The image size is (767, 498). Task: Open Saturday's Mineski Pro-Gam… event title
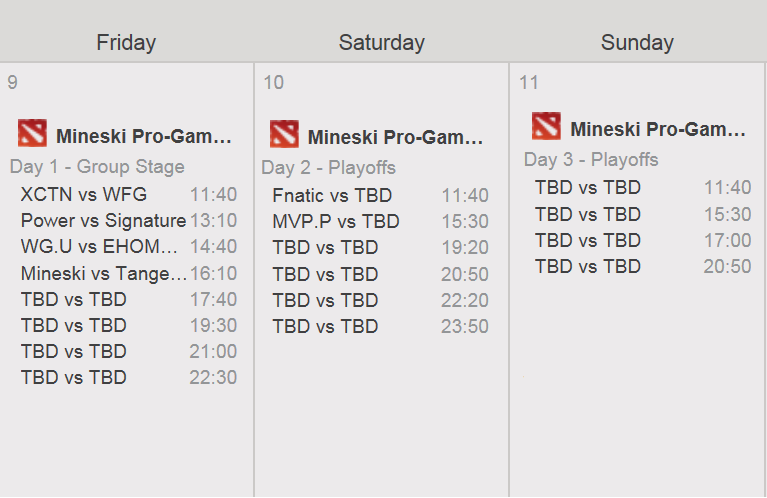[x=395, y=137]
